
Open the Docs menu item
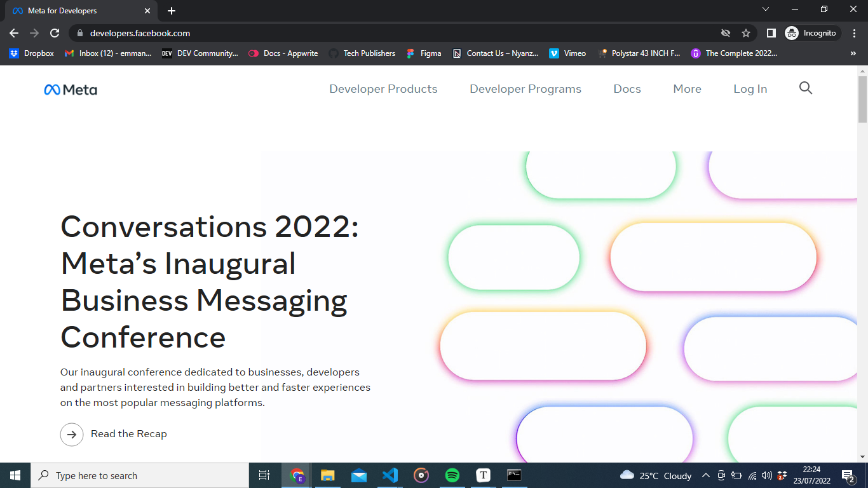pyautogui.click(x=627, y=89)
